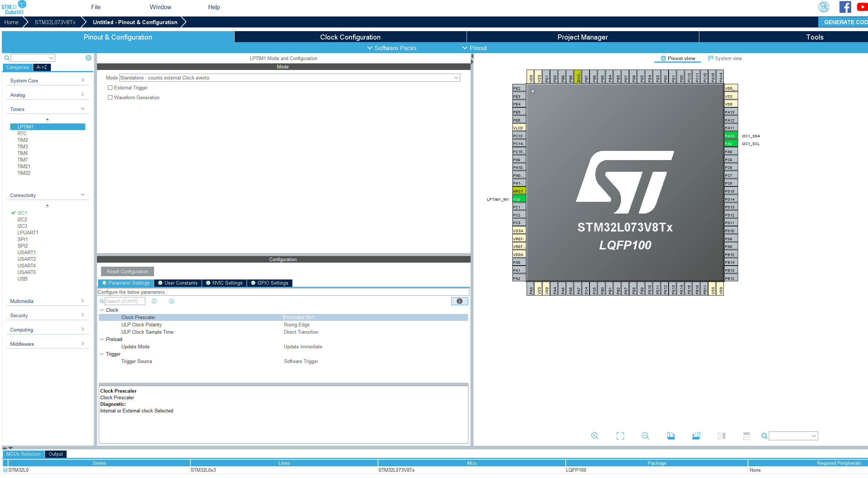Switch to the Project Manager tab
868x478 pixels.
[x=583, y=37]
